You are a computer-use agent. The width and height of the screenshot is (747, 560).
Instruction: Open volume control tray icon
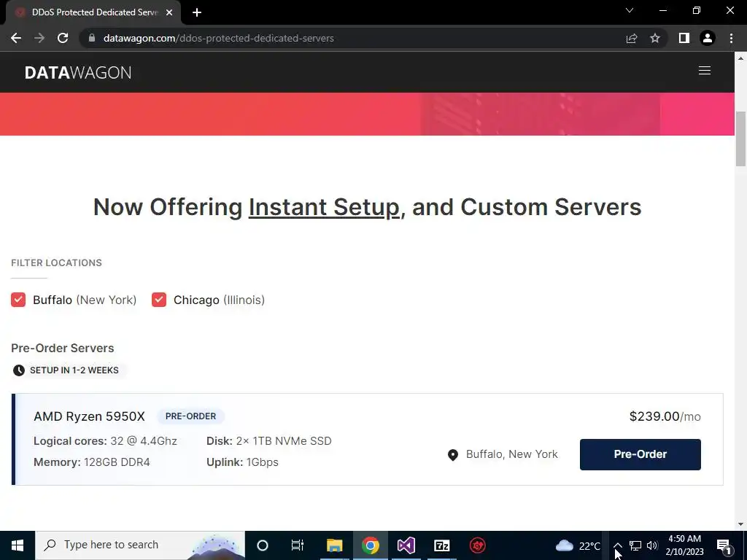[652, 545]
